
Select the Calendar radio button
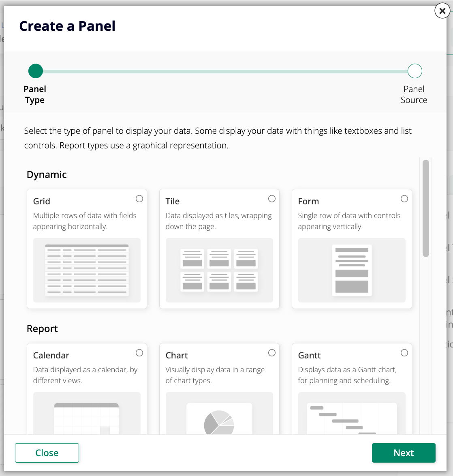[x=139, y=353]
